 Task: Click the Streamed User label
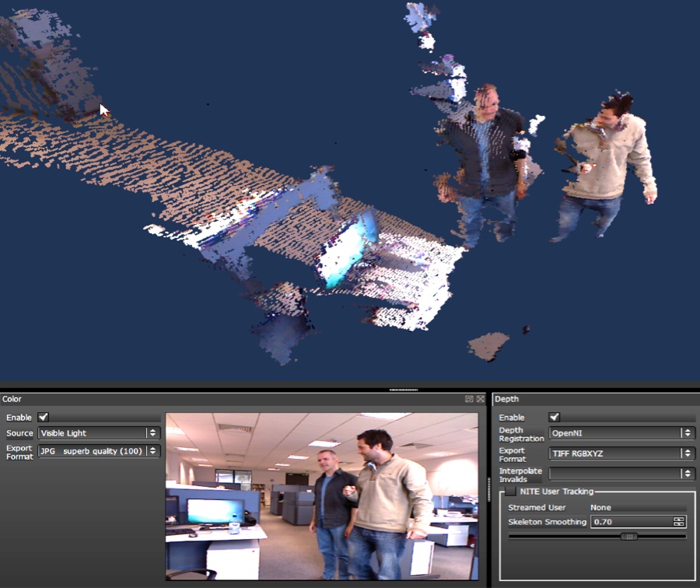point(537,507)
